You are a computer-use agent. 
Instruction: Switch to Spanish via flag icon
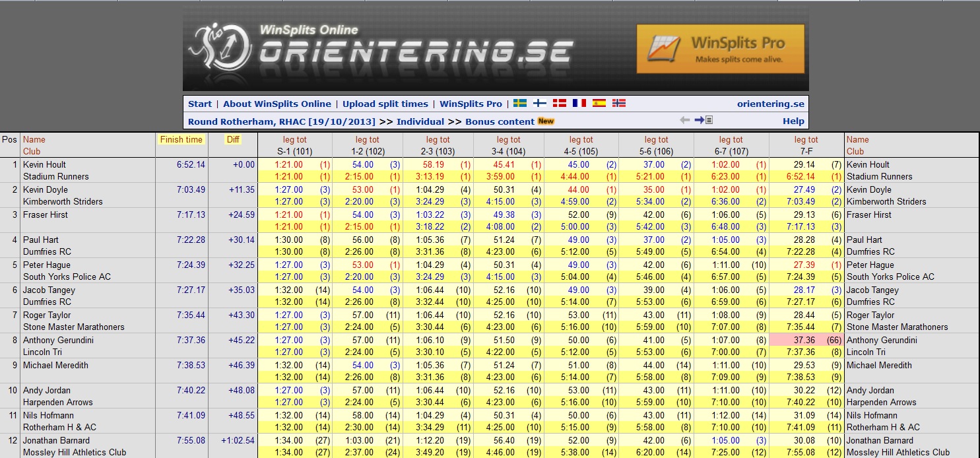(x=599, y=104)
